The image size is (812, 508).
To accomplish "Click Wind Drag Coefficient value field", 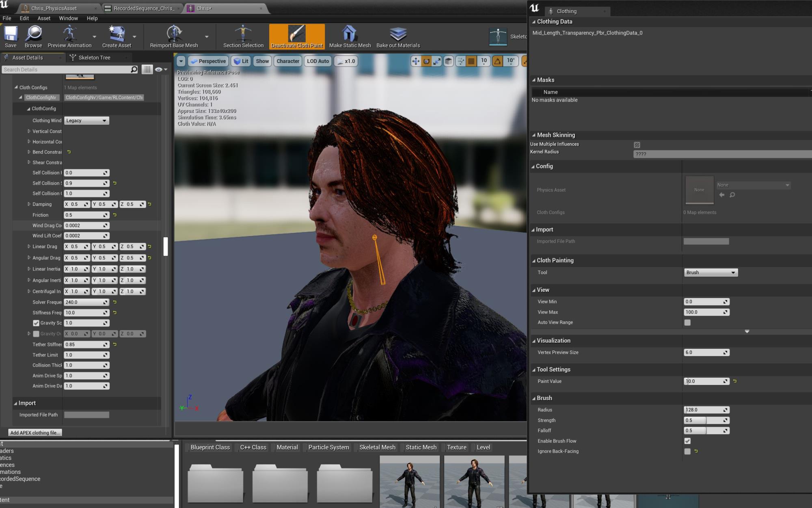I will click(86, 225).
